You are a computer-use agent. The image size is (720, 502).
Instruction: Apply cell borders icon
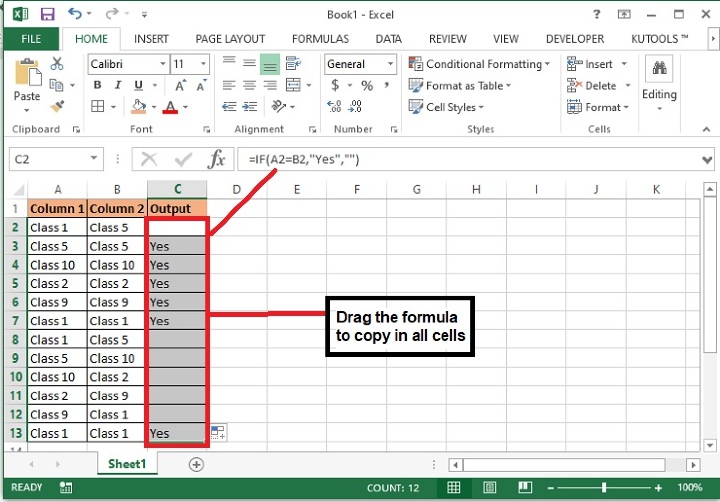pos(97,107)
